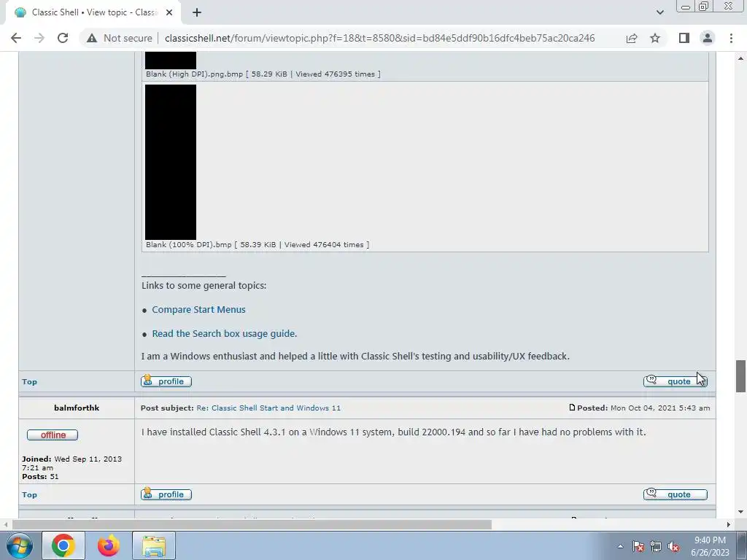The width and height of the screenshot is (747, 560).
Task: Quote balmforthk's Windows 11 post
Action: coord(675,494)
